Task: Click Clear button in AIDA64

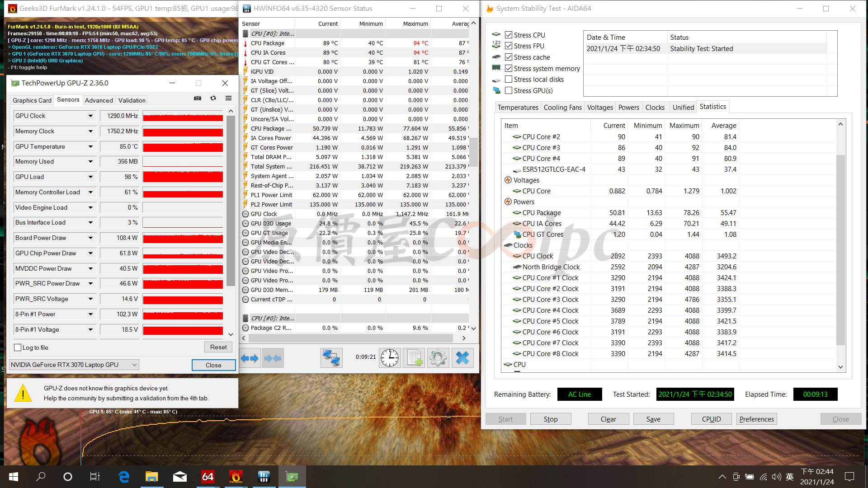Action: point(608,419)
